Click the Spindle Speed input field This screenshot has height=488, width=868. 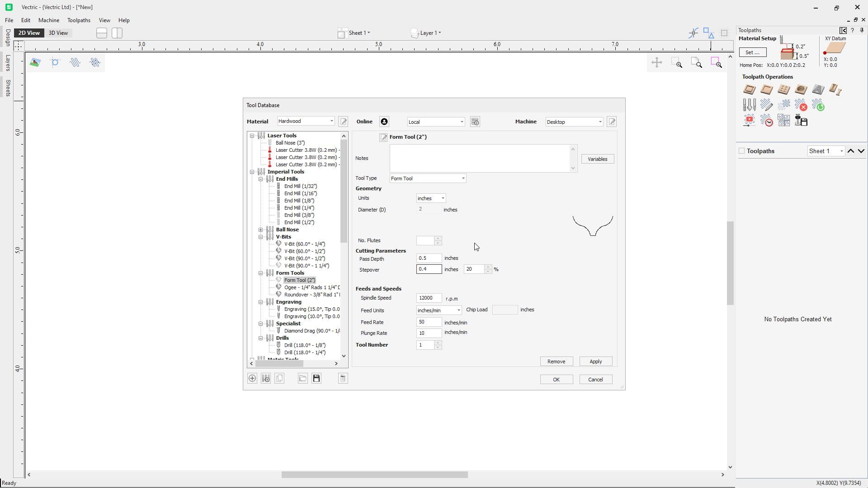click(429, 298)
